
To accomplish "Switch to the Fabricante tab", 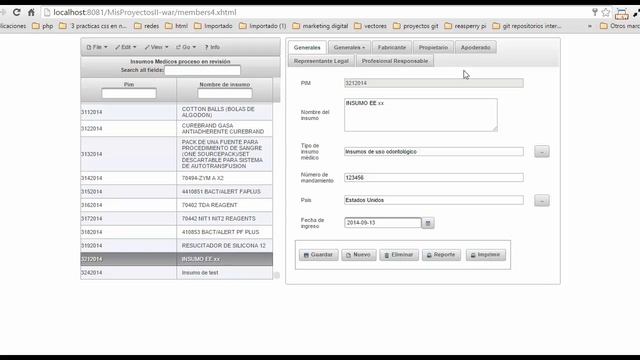I will 392,47.
